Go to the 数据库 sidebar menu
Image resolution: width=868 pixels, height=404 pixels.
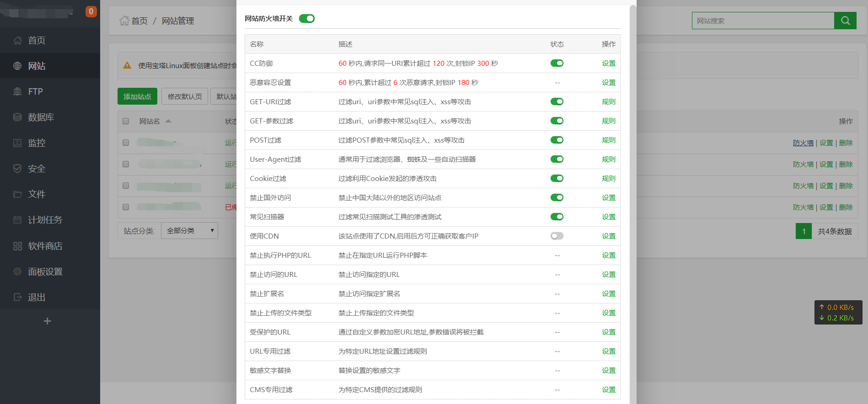[x=50, y=117]
